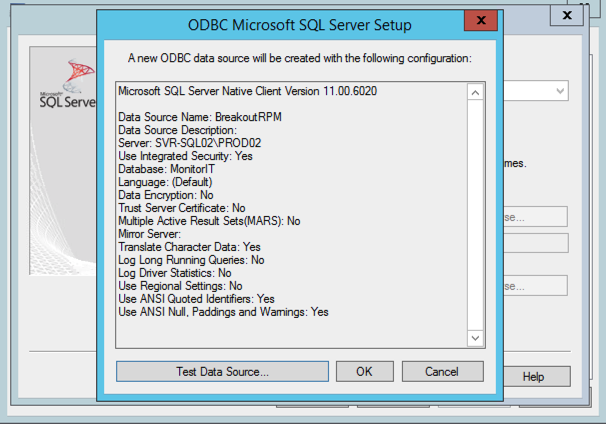
Task: Select 'Use ANSI Null, Paddings and Warnings: Yes'
Action: (223, 312)
